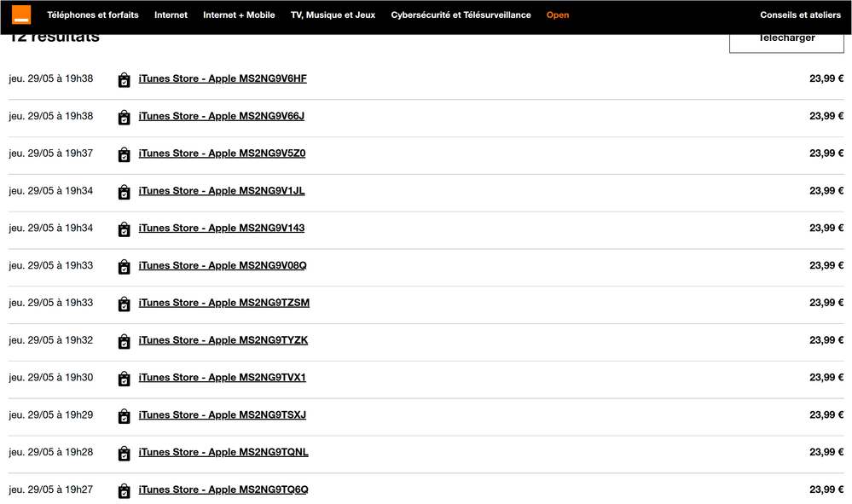Click 23,99 € amount on MS2NG9TSXJ row
Screen dimensions: 852x504
[x=826, y=415]
